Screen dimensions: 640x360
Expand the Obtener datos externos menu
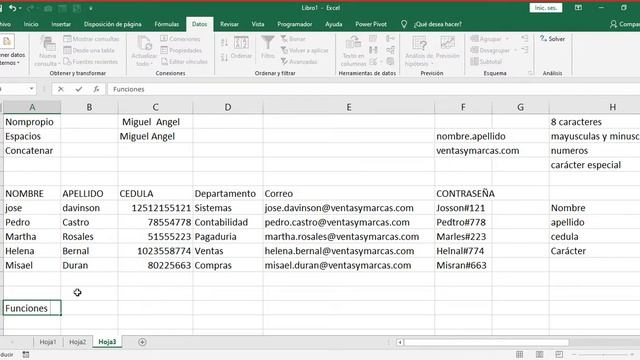[x=11, y=51]
